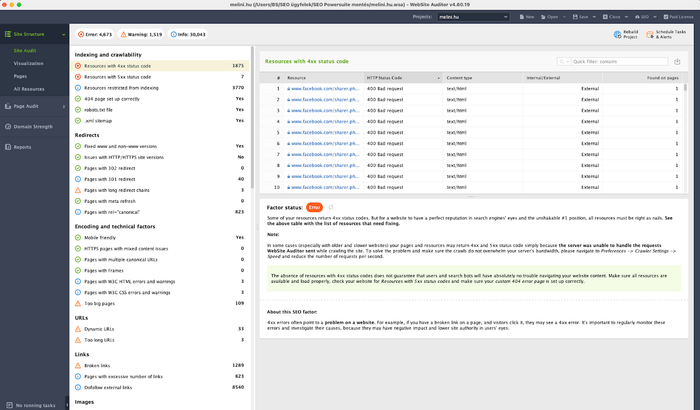Click the Open project toolbar button
The image size is (700, 410).
point(550,17)
